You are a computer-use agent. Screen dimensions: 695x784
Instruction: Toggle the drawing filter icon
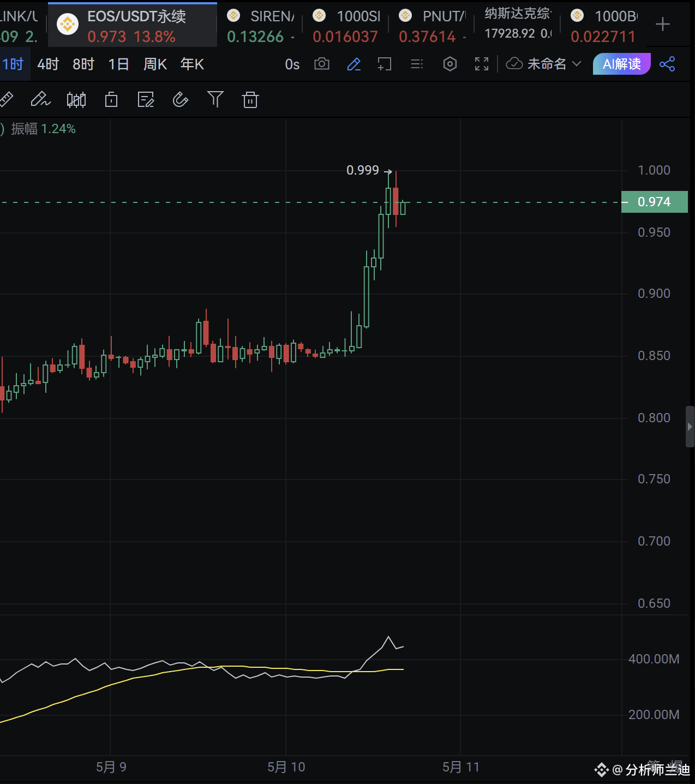pyautogui.click(x=215, y=99)
